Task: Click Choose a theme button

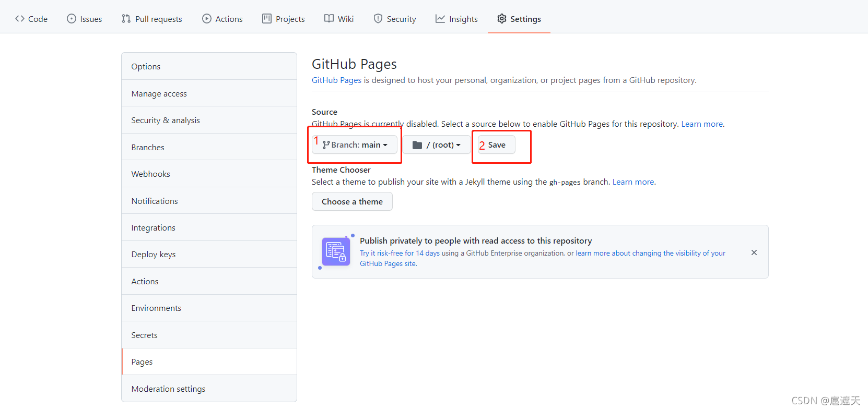Action: tap(352, 201)
